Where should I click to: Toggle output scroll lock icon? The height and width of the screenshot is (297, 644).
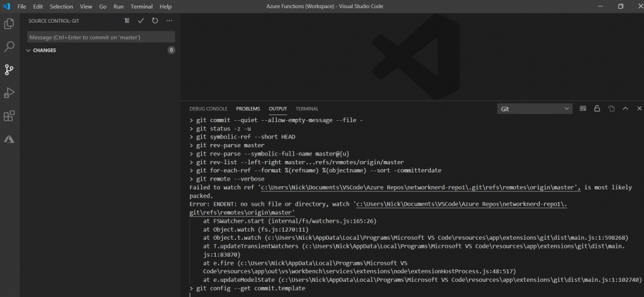coord(597,108)
